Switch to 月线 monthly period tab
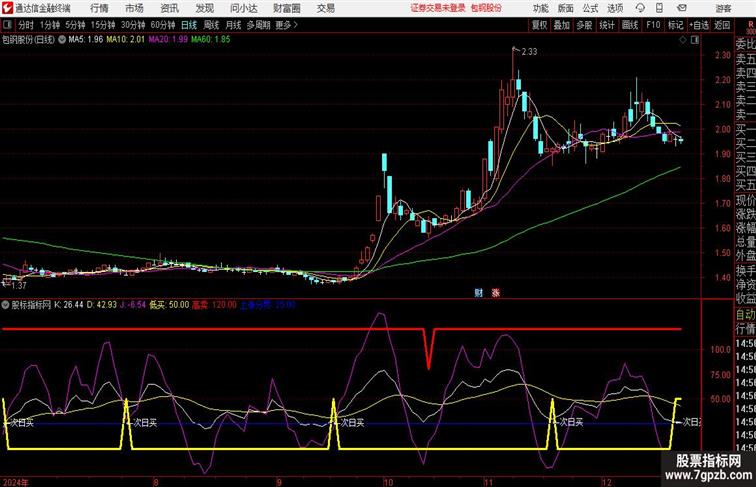This screenshot has width=756, height=487. (x=233, y=25)
